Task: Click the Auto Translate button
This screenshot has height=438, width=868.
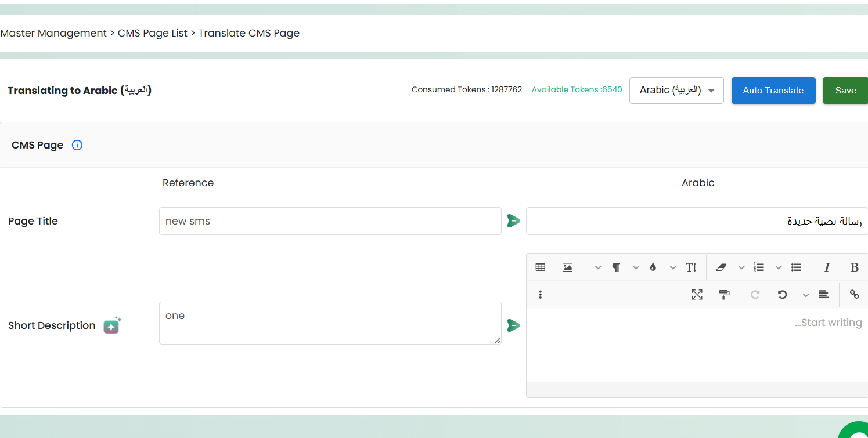Action: click(x=773, y=91)
